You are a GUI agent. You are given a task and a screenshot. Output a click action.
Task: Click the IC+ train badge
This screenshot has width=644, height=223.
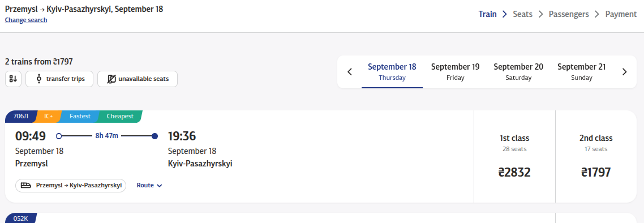tap(48, 116)
